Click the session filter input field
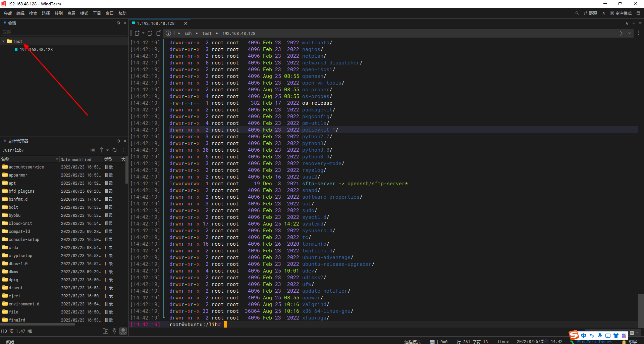 point(64,32)
